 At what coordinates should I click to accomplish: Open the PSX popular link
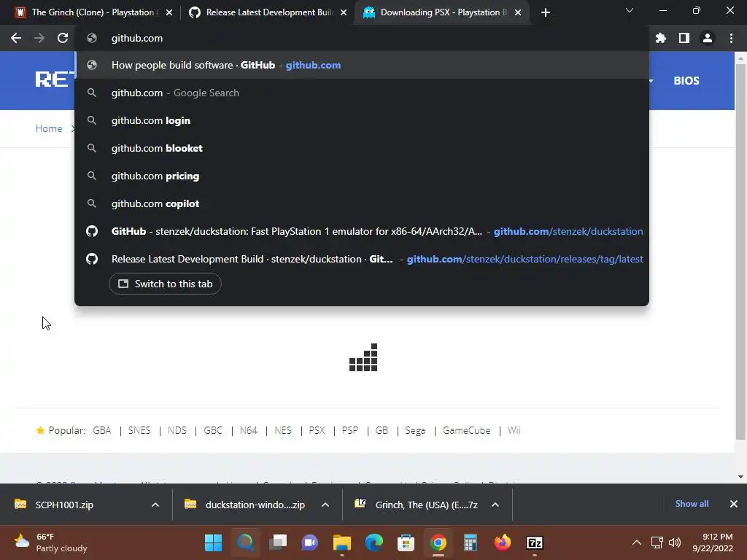pyautogui.click(x=317, y=430)
